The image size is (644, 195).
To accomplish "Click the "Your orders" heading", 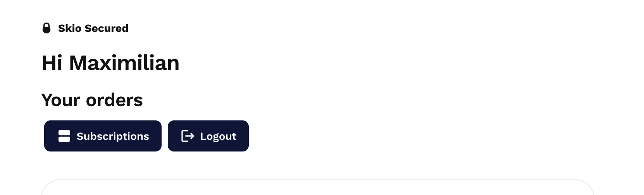I will [92, 100].
